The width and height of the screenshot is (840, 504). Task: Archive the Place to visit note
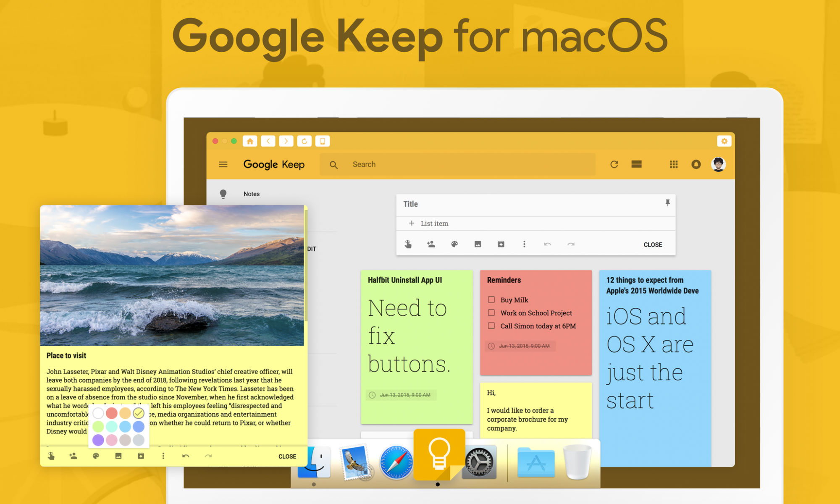pos(141,456)
